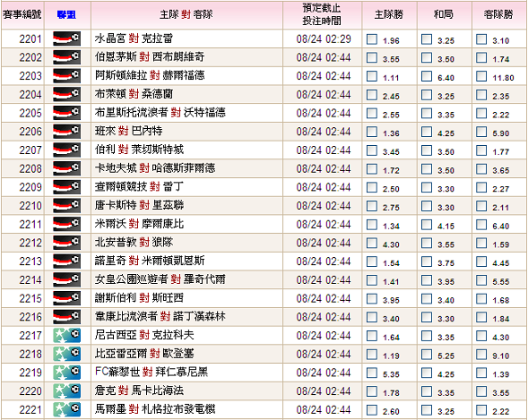Click the star league icon in row 2220
Screen dimensions: 528x420
tap(66, 391)
